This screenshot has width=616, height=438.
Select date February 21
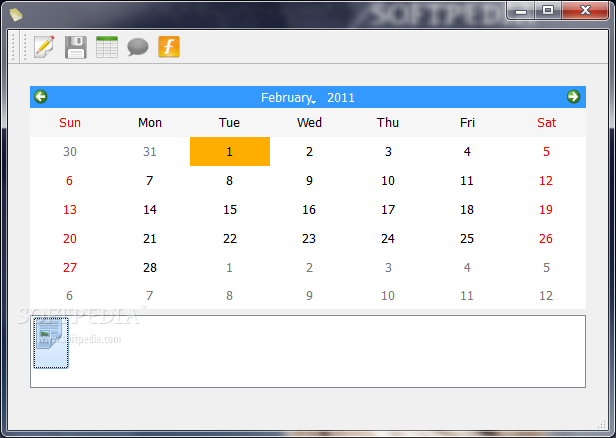click(x=150, y=238)
